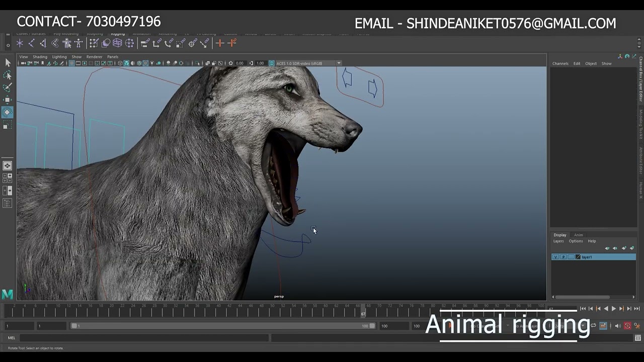Switch to the Rigging shelf tab
The image size is (644, 362).
pos(118,34)
